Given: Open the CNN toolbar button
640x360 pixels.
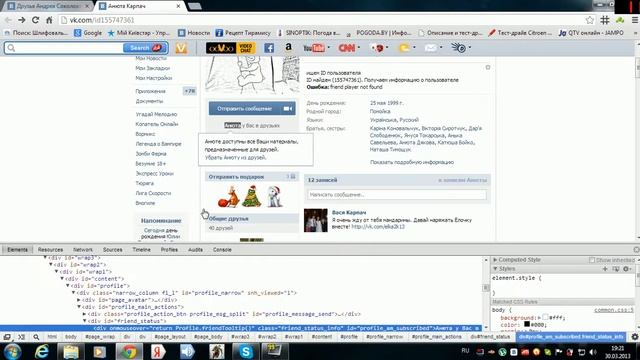Looking at the screenshot, I should [x=347, y=48].
